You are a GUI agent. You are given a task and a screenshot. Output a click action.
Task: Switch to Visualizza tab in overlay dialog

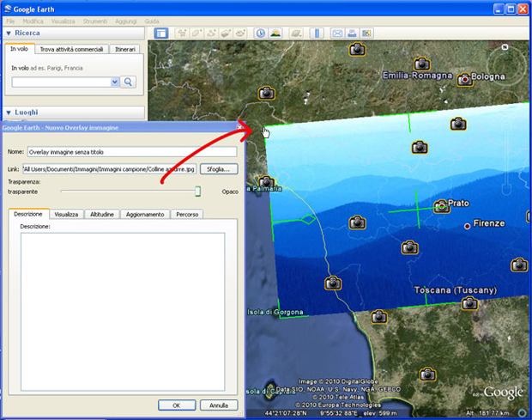(x=66, y=214)
